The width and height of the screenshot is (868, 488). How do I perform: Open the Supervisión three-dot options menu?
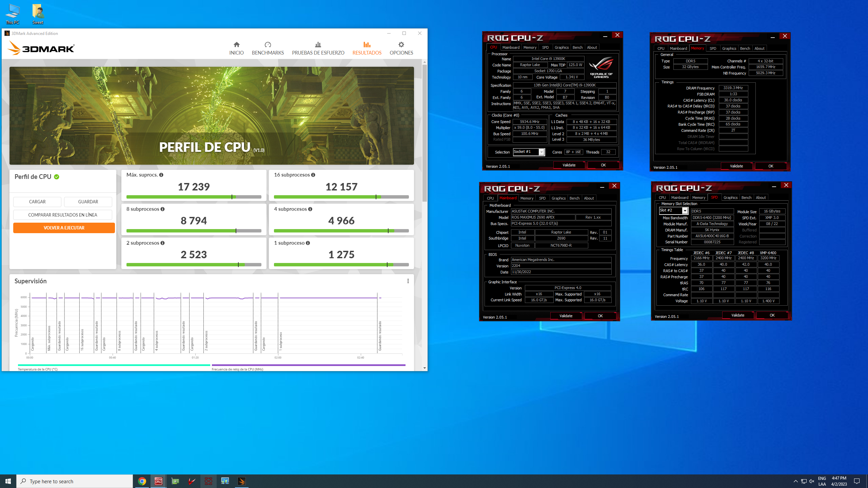tap(408, 281)
